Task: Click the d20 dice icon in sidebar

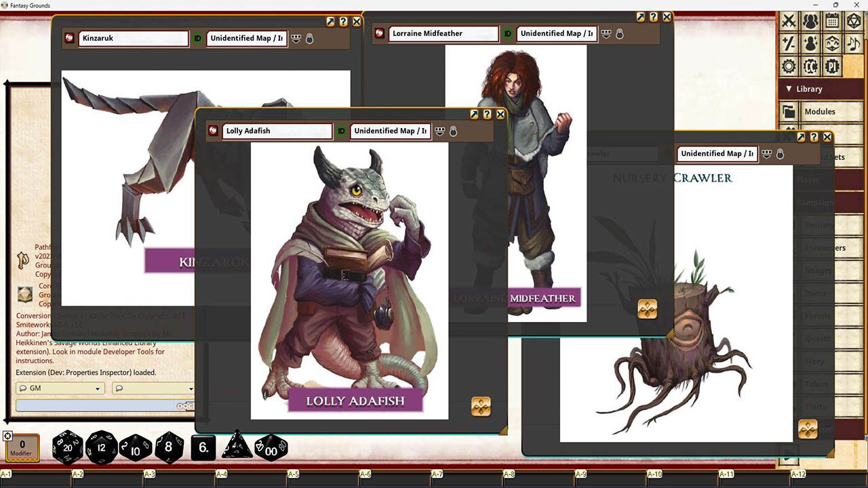Action: (854, 22)
